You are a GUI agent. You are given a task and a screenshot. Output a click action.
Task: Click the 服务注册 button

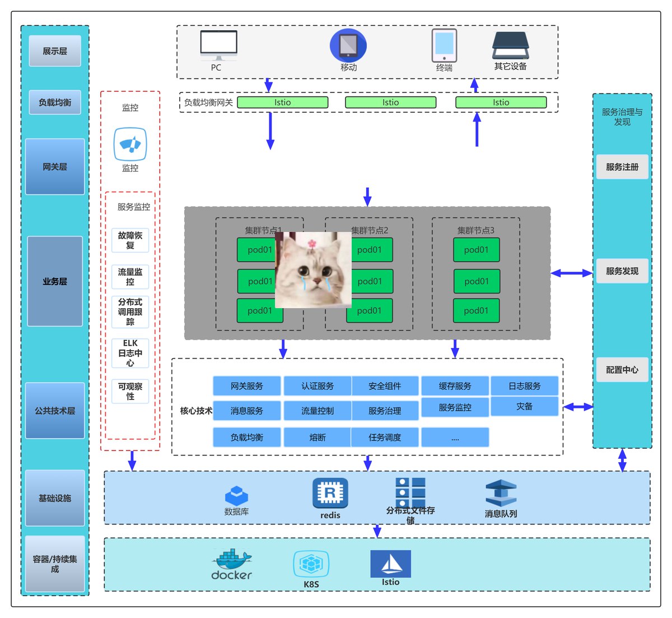(622, 166)
